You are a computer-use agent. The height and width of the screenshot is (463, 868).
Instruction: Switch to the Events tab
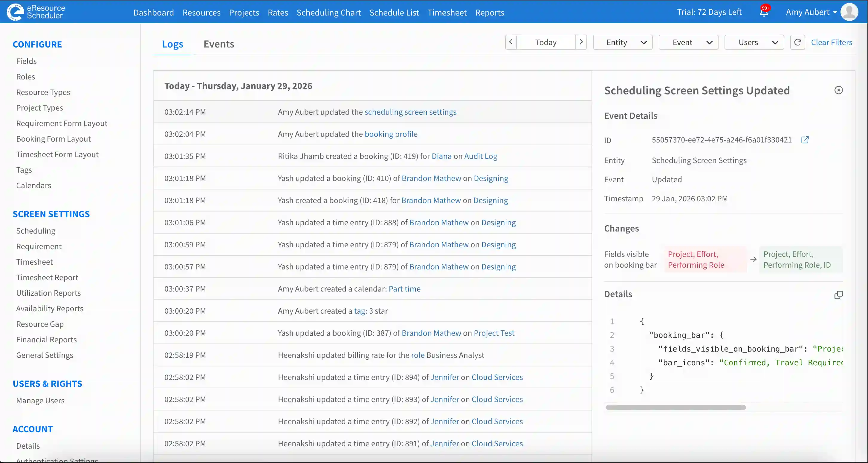218,44
